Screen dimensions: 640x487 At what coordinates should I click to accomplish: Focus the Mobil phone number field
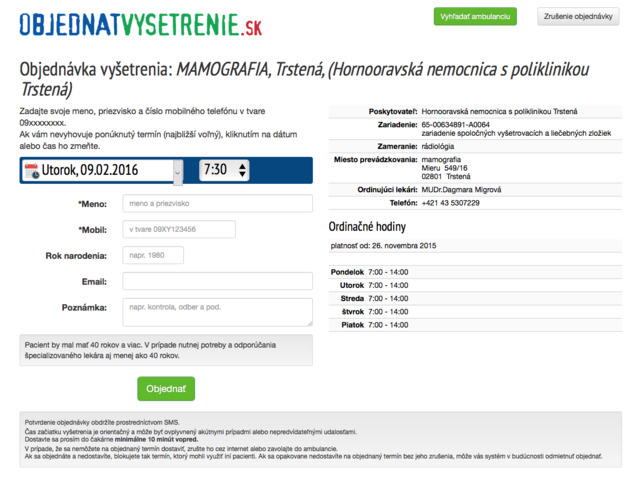(179, 229)
